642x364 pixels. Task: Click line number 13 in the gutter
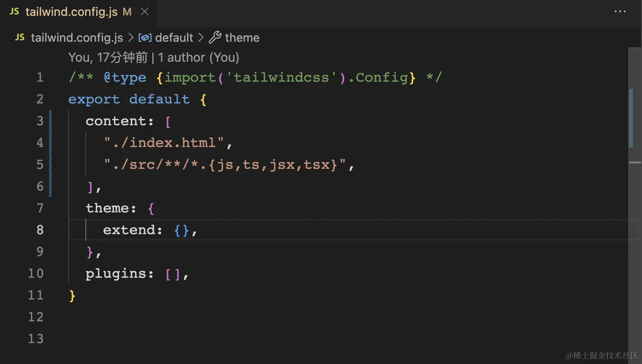(36, 339)
